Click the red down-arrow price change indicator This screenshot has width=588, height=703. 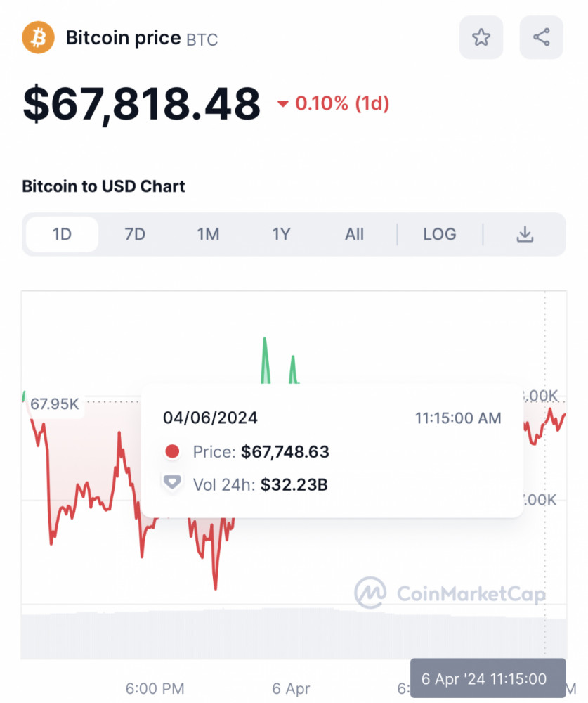(283, 104)
